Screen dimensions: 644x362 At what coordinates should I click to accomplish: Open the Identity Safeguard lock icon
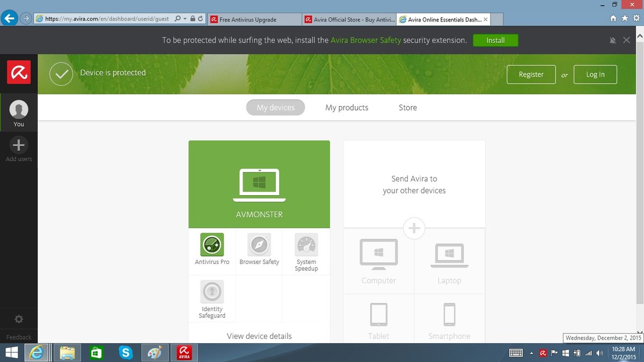click(x=212, y=292)
